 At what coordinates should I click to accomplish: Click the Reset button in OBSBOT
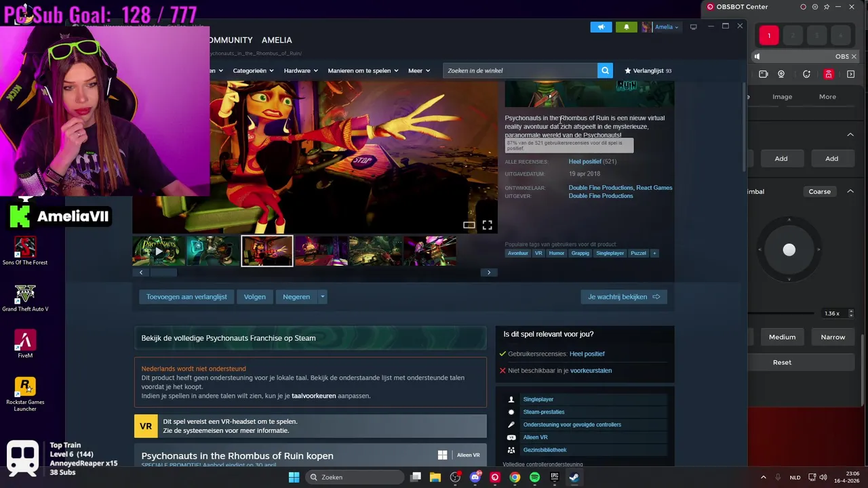pyautogui.click(x=782, y=362)
